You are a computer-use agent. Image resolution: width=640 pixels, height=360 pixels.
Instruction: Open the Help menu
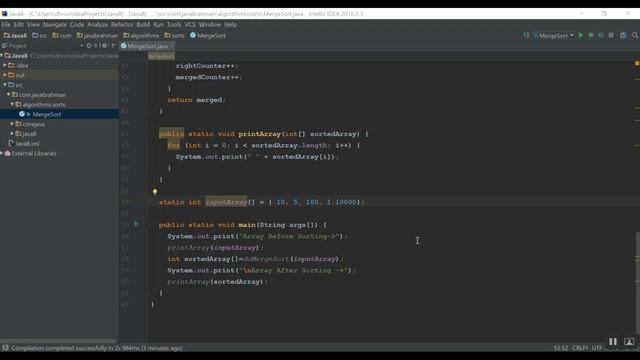231,24
